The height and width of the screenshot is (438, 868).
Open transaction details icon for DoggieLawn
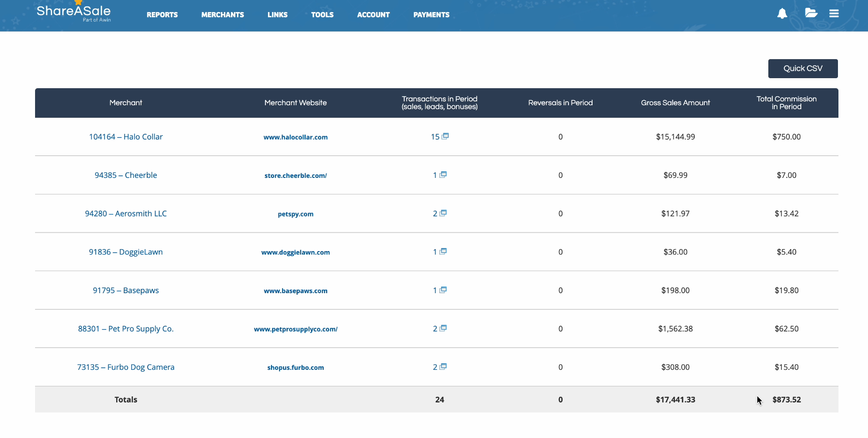coord(443,251)
